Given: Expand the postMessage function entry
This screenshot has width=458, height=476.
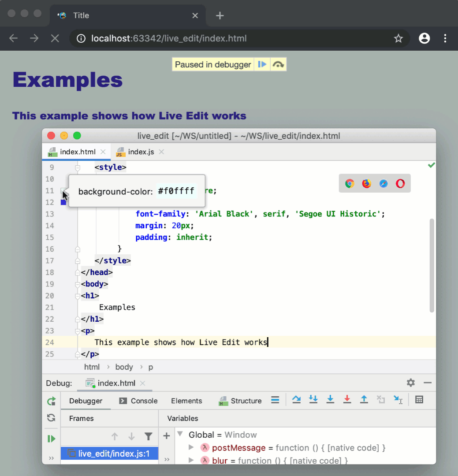Looking at the screenshot, I should point(190,447).
